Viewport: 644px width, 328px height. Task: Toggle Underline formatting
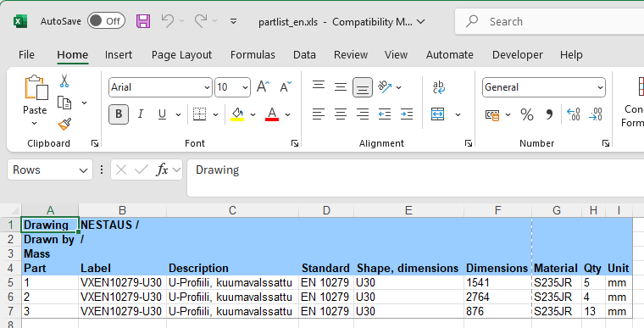coord(162,114)
